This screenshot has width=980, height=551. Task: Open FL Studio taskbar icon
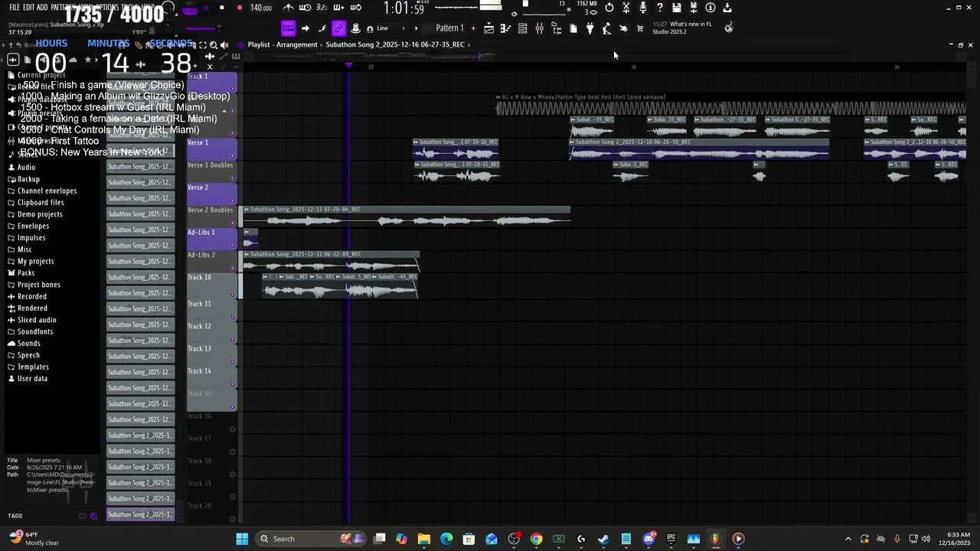coord(715,539)
